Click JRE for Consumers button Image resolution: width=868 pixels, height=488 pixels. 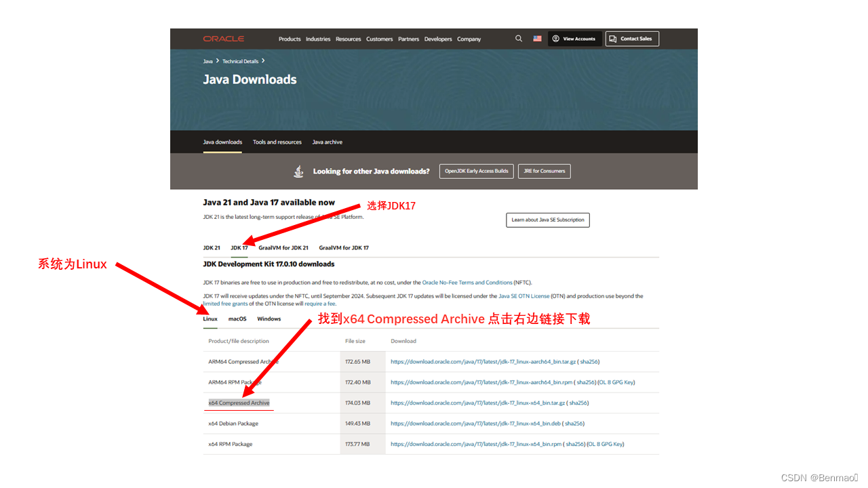pyautogui.click(x=545, y=171)
